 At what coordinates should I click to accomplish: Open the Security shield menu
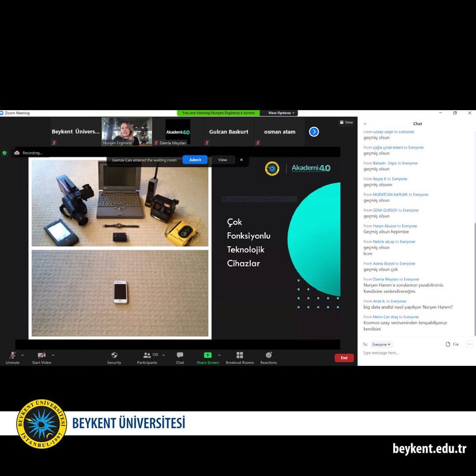point(114,357)
